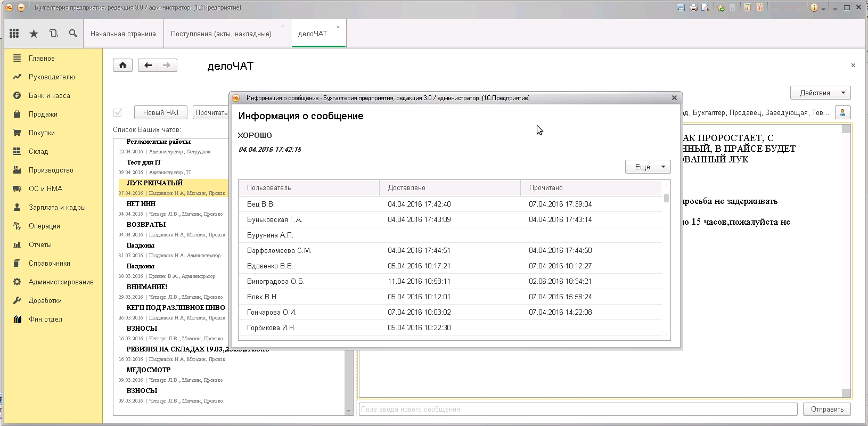Open the sections menu grid icon
Viewport: 868px width, 426px height.
(x=14, y=34)
